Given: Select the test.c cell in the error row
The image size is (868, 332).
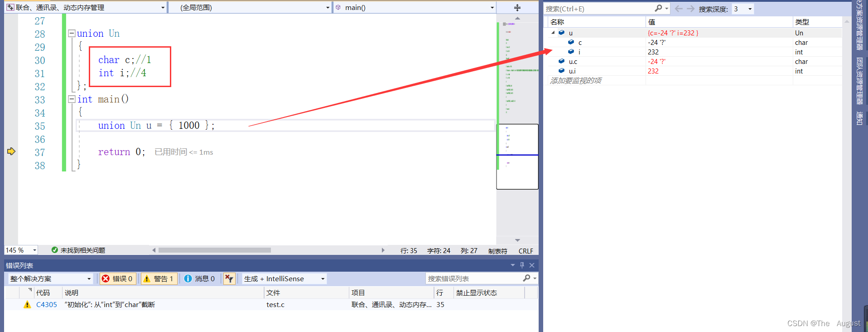Looking at the screenshot, I should 275,304.
